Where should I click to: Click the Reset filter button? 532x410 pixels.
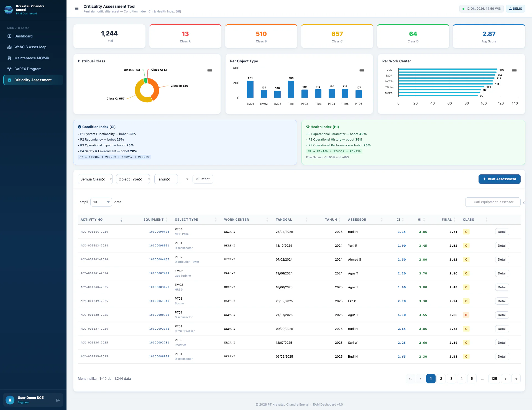[203, 179]
